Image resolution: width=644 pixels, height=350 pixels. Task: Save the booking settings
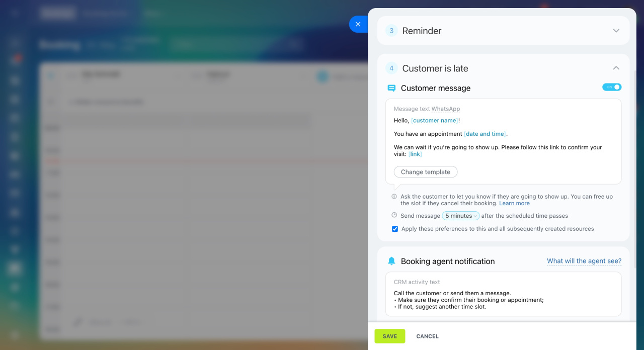click(390, 336)
